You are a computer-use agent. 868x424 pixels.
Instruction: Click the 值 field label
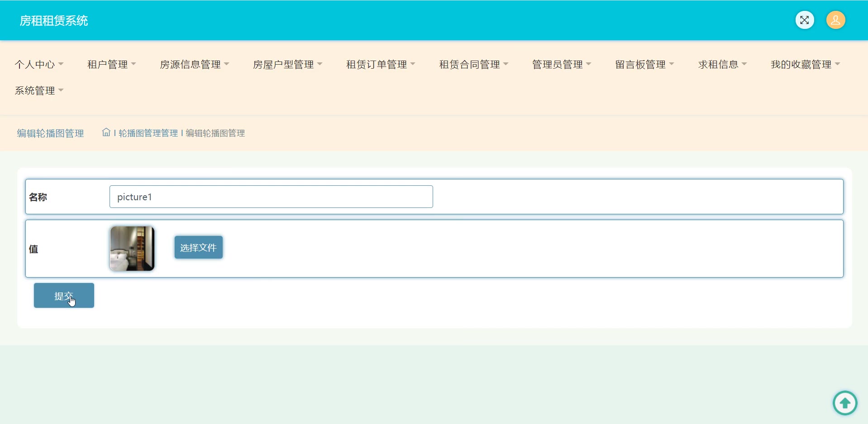[x=33, y=249]
